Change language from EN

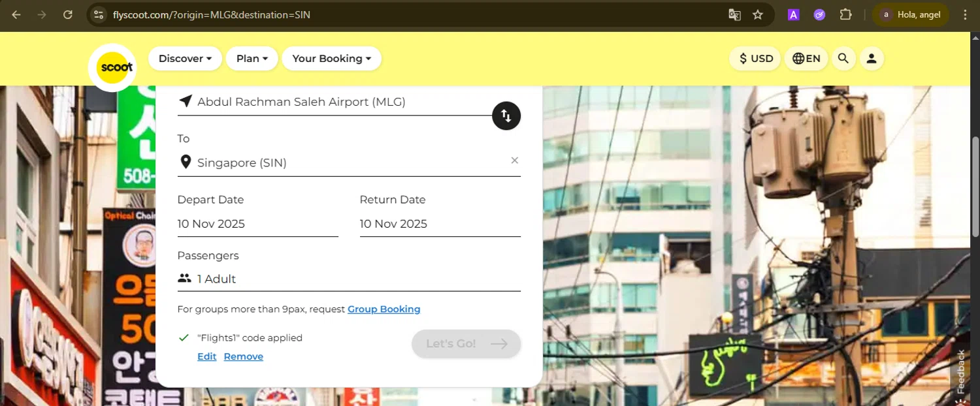pos(806,59)
